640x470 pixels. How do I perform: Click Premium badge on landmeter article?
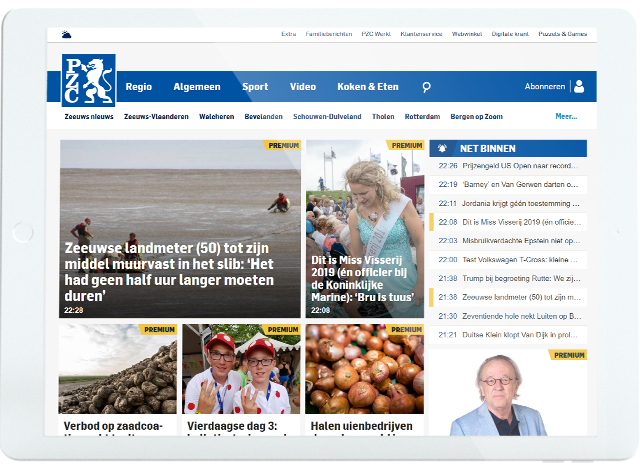(x=282, y=145)
